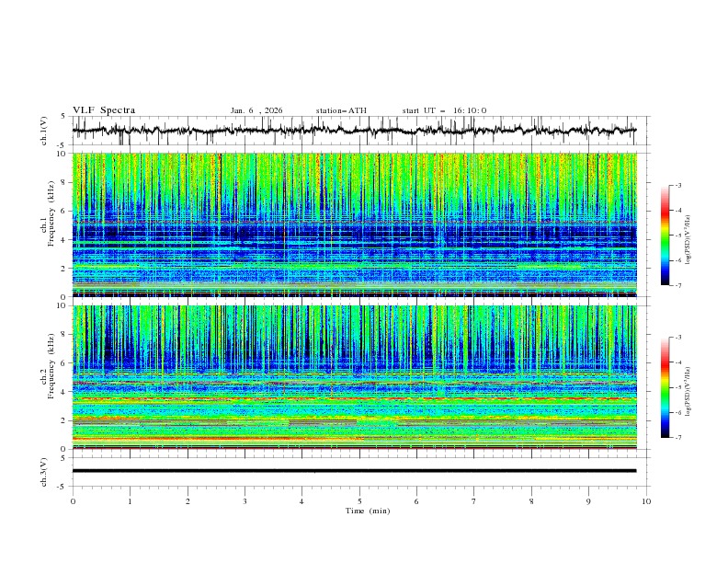Click the "ch.3(V)" axis label
The image size is (728, 563).
[44, 472]
